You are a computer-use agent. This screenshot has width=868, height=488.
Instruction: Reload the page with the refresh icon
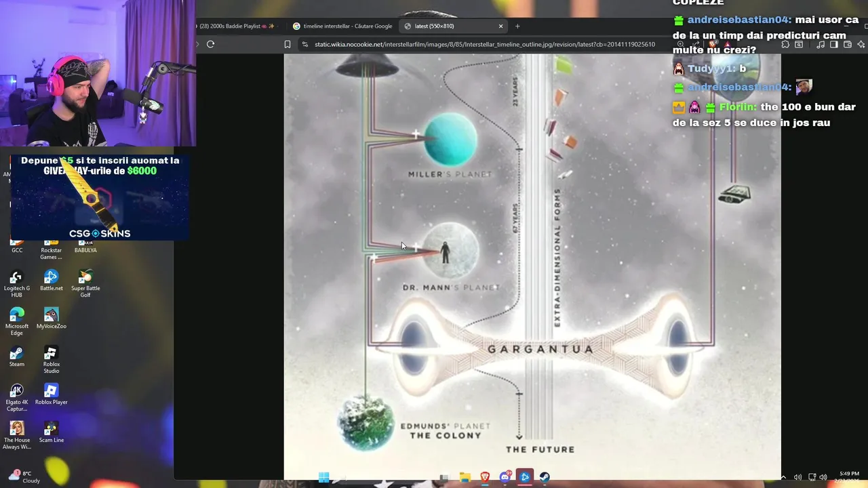click(210, 44)
